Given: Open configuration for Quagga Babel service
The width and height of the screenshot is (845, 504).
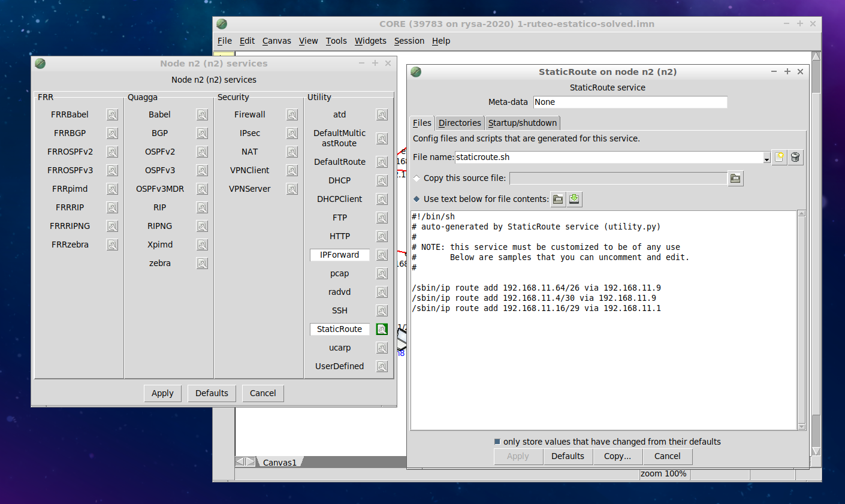Looking at the screenshot, I should tap(202, 115).
